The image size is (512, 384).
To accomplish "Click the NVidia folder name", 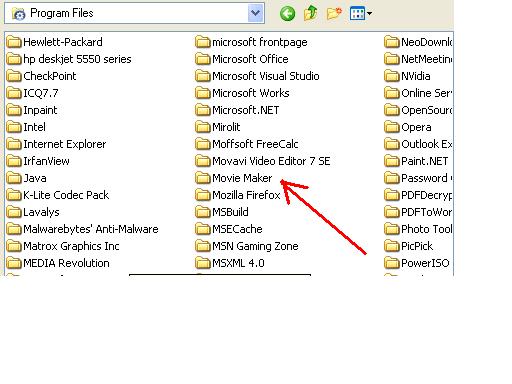I will pyautogui.click(x=415, y=76).
